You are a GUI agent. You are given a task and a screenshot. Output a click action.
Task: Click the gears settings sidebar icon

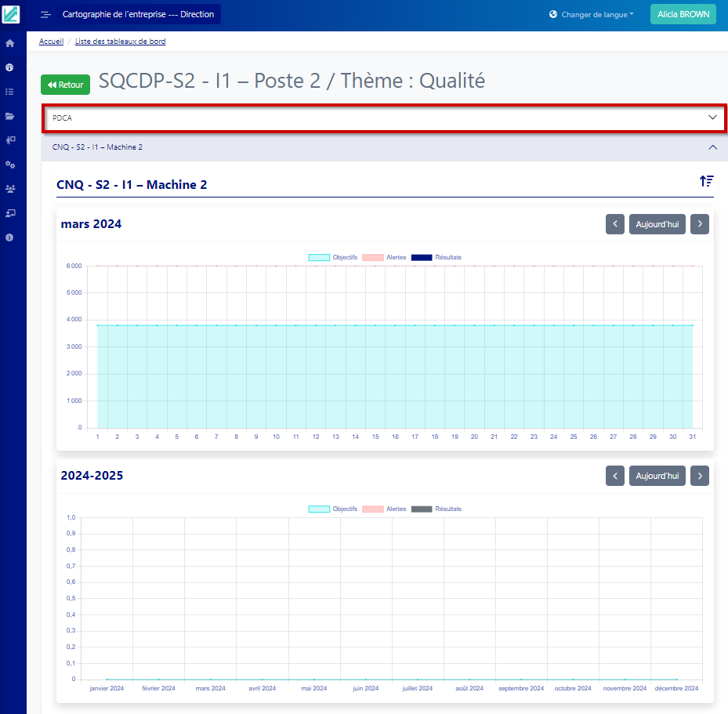[10, 165]
